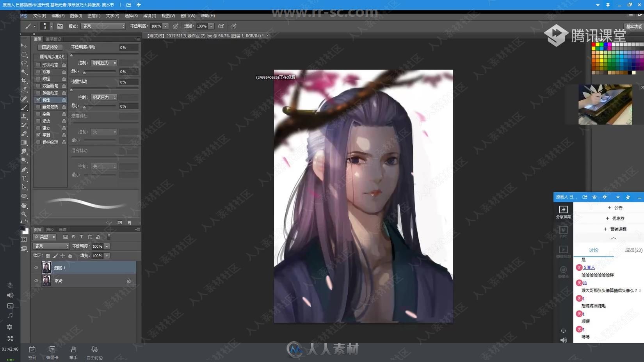Viewport: 644px width, 362px height.
Task: Uncheck the 平滑 smoothing checkbox
Action: point(38,135)
